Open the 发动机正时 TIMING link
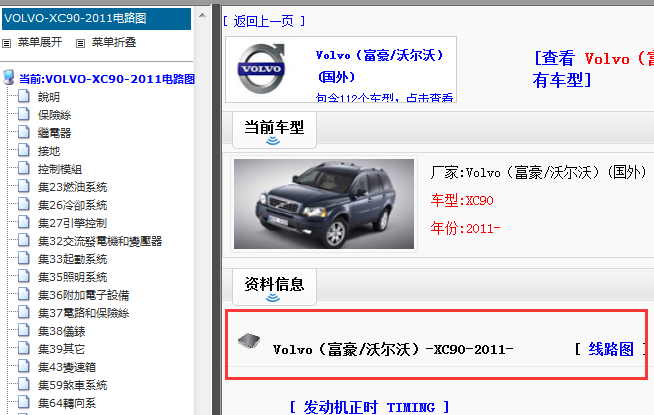The width and height of the screenshot is (654, 415). click(369, 407)
